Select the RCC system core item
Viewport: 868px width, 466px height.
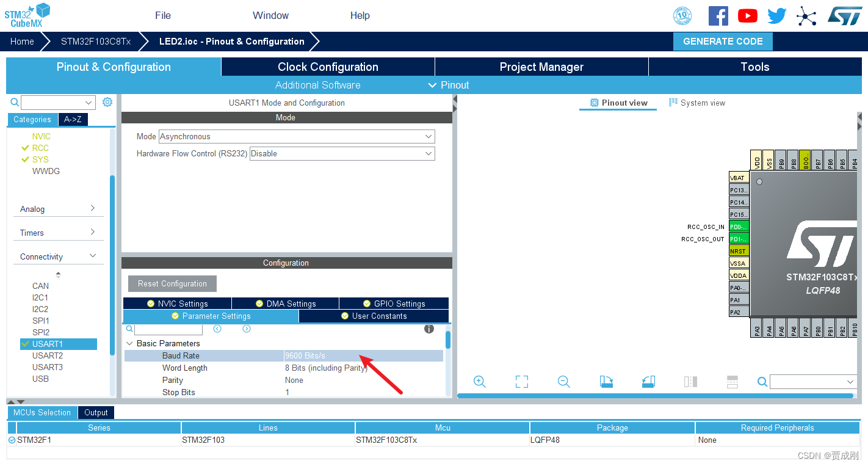click(x=40, y=148)
